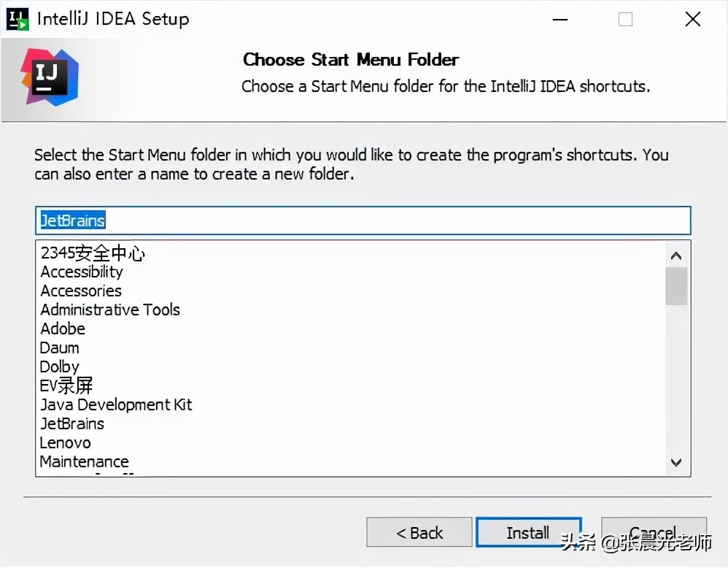This screenshot has height=568, width=728.
Task: Select the Accessibility folder
Action: [x=82, y=272]
